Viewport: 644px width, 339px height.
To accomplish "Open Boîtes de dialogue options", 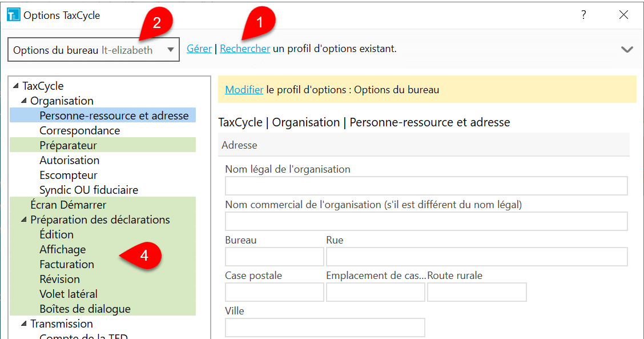I will coord(103,309).
